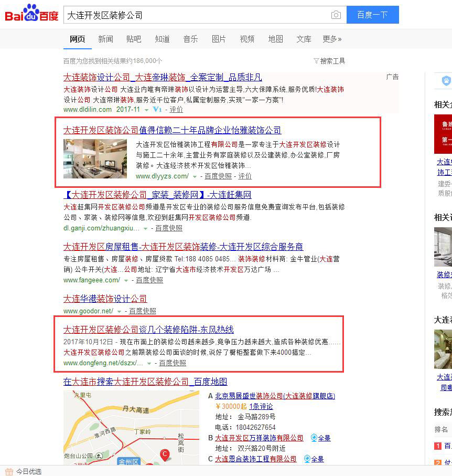The width and height of the screenshot is (452, 476).
Task: Click 评价 link for dldilin.com result
Action: pos(176,110)
